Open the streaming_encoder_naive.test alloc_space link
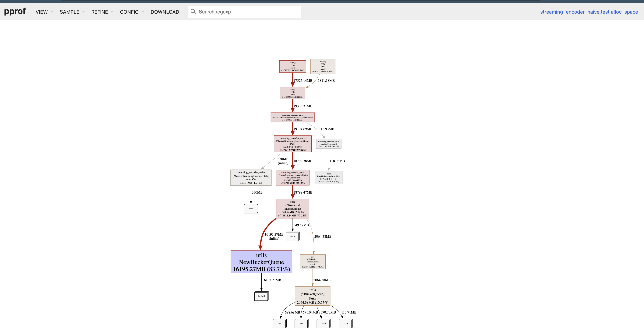This screenshot has height=333, width=644. [x=589, y=12]
